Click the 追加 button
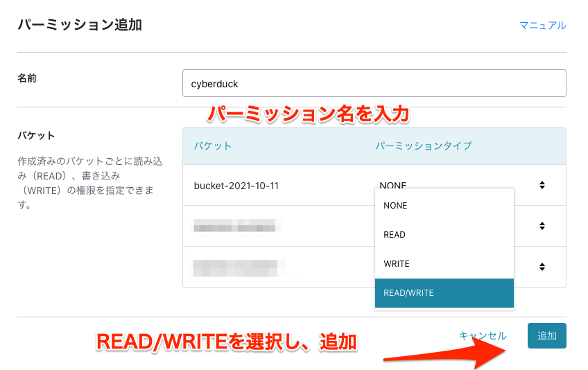The height and width of the screenshot is (370, 588). [x=547, y=336]
